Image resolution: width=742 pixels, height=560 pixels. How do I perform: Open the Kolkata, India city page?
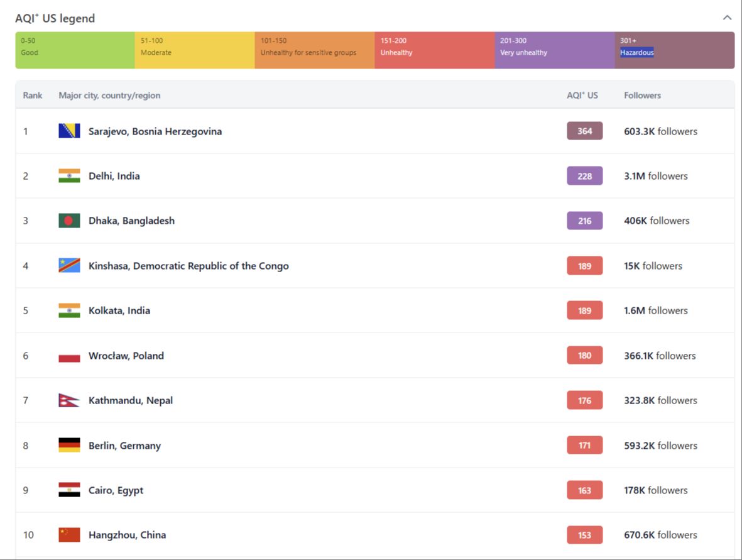point(119,310)
